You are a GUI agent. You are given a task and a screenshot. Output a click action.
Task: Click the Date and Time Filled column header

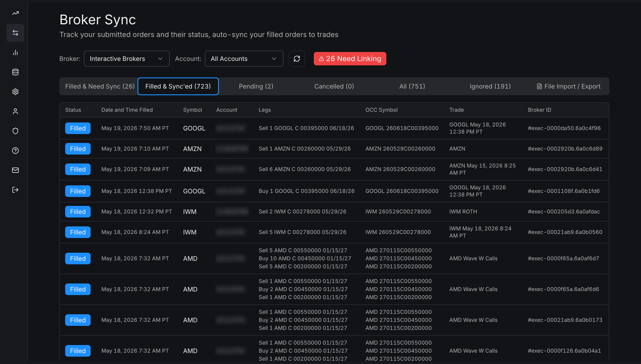[x=127, y=110]
